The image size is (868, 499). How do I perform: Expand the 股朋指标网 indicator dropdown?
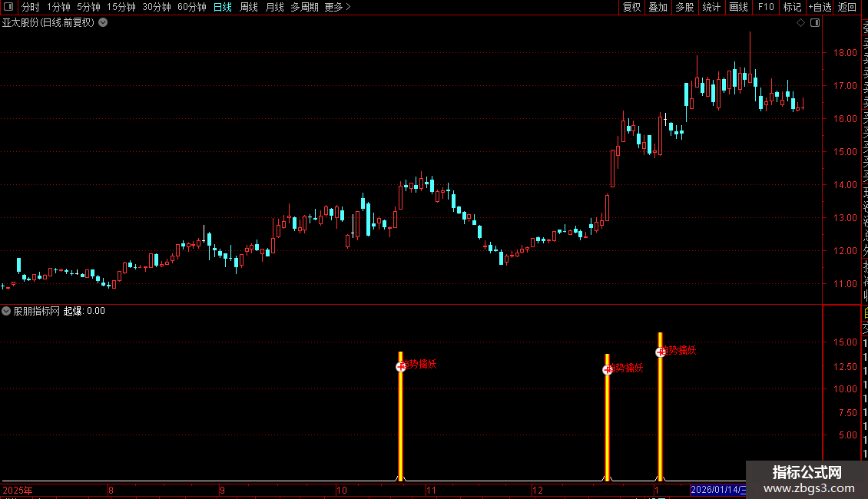pos(6,311)
